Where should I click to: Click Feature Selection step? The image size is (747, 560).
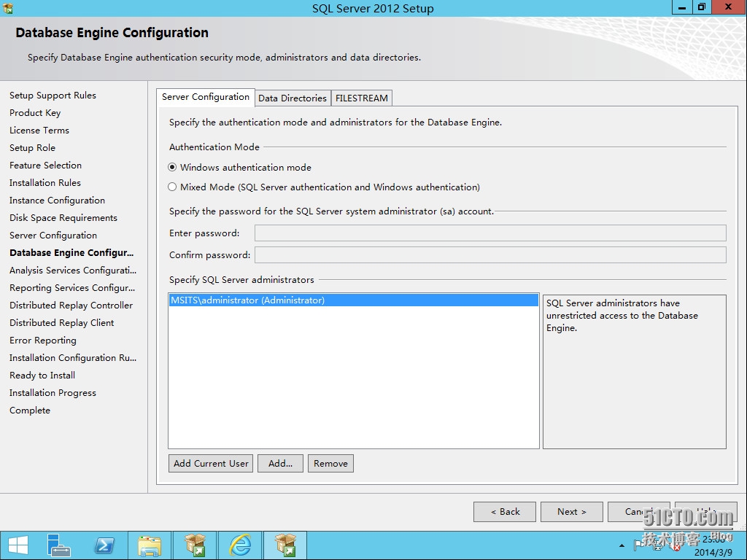(x=45, y=166)
